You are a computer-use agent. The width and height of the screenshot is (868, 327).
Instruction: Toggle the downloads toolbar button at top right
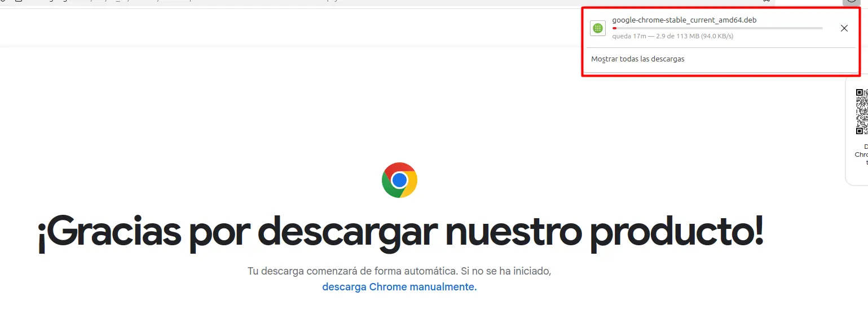point(851,2)
